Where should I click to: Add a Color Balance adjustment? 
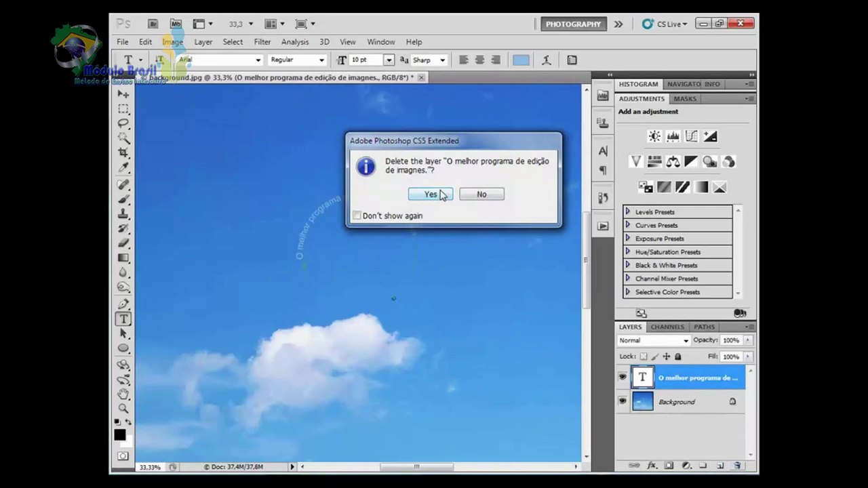click(x=673, y=161)
